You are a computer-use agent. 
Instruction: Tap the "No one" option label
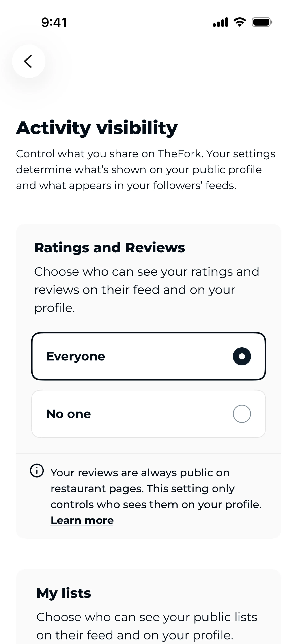[69, 414]
